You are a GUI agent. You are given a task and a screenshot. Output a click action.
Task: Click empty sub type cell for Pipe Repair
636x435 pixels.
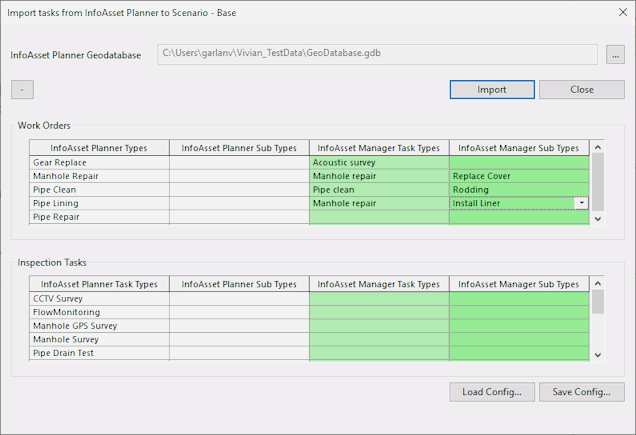click(519, 217)
